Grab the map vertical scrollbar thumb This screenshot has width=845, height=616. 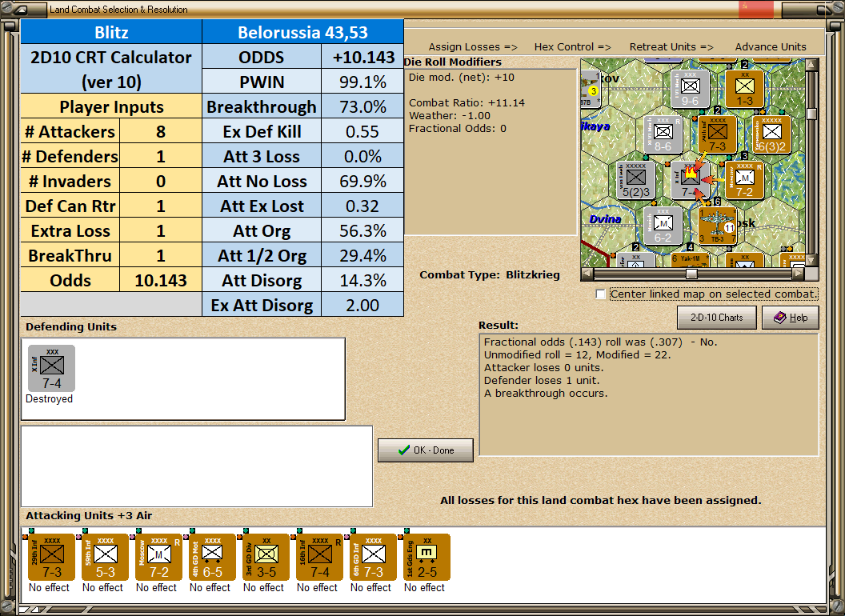811,114
